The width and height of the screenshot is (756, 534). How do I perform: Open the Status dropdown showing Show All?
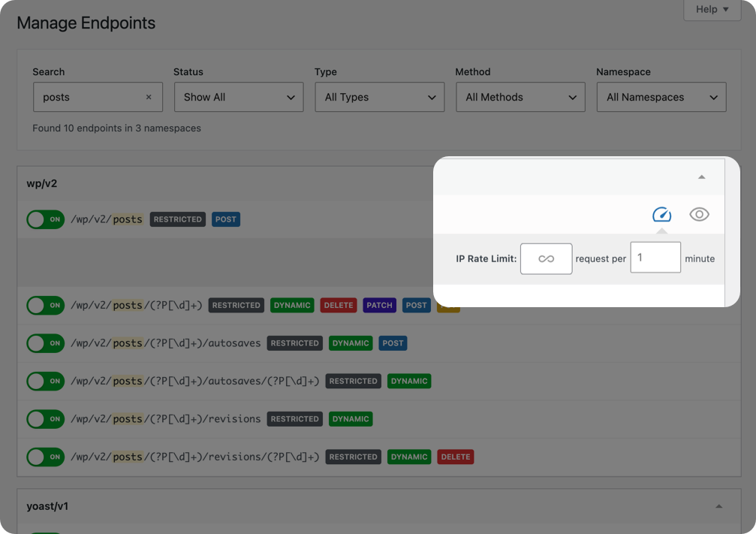239,97
